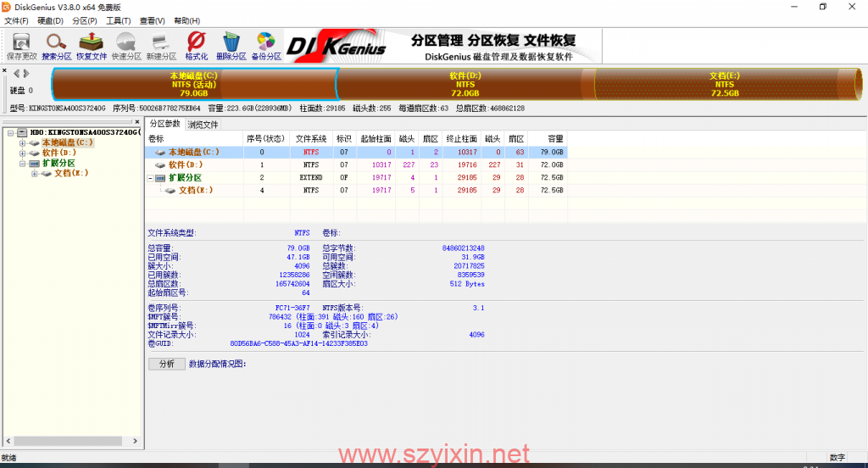The height and width of the screenshot is (468, 868).
Task: Maximize the DiskGenius window
Action: (822, 7)
